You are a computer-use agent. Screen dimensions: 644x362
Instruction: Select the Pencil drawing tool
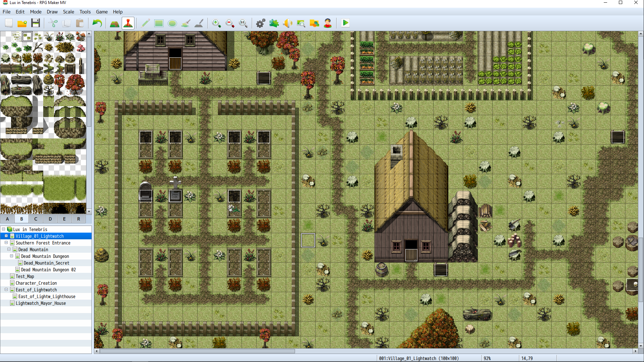coord(145,23)
